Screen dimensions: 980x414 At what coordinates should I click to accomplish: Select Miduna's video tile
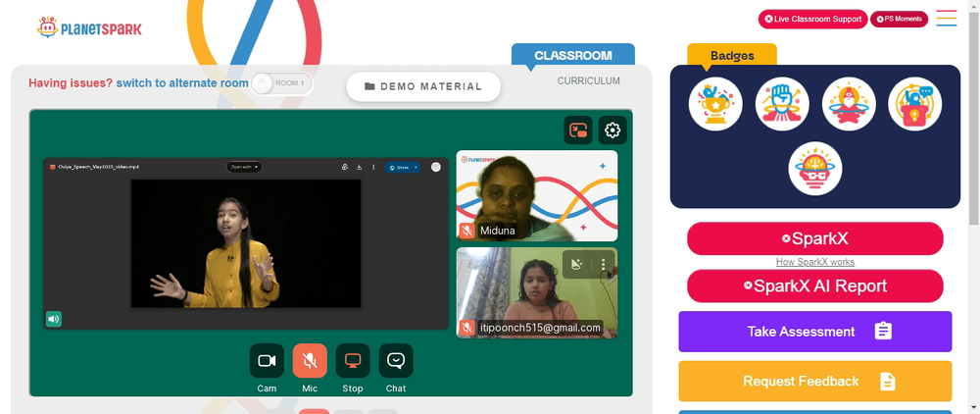[537, 196]
